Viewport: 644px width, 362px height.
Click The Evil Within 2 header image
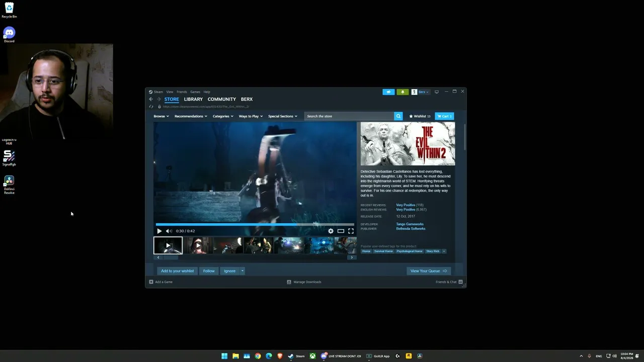coord(408,144)
